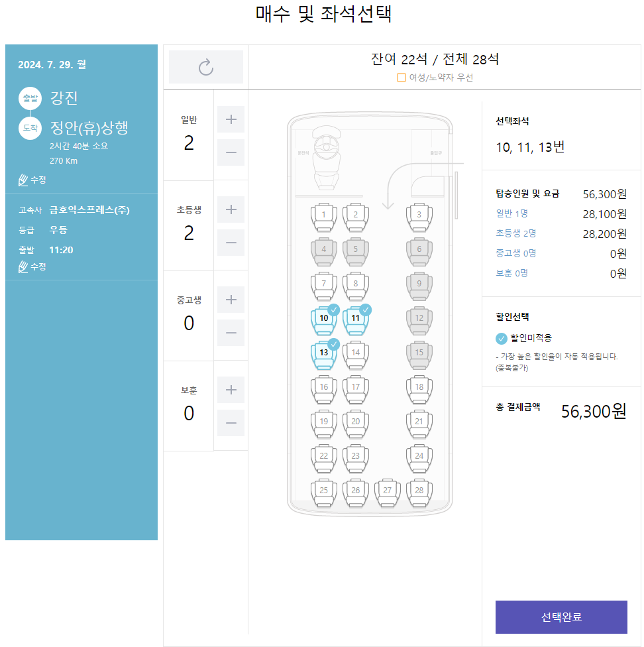The height and width of the screenshot is (647, 644).
Task: Select seat number 21 on the bus map
Action: coord(419,422)
